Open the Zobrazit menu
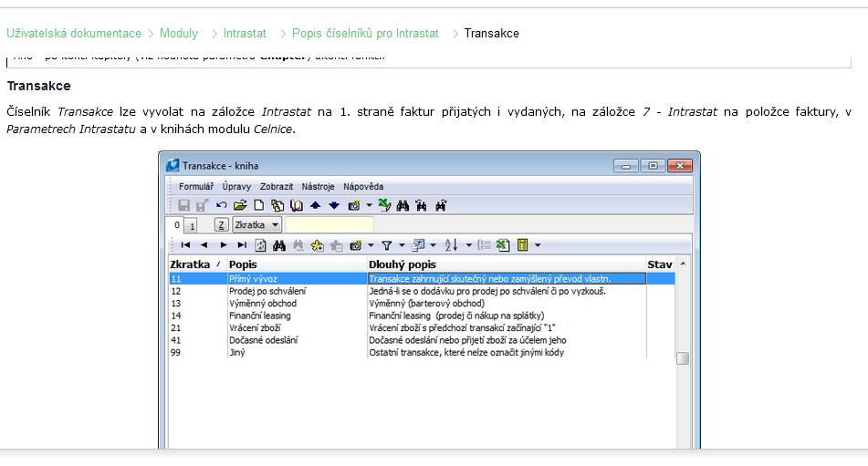The width and height of the screenshot is (868, 466). pos(277,187)
